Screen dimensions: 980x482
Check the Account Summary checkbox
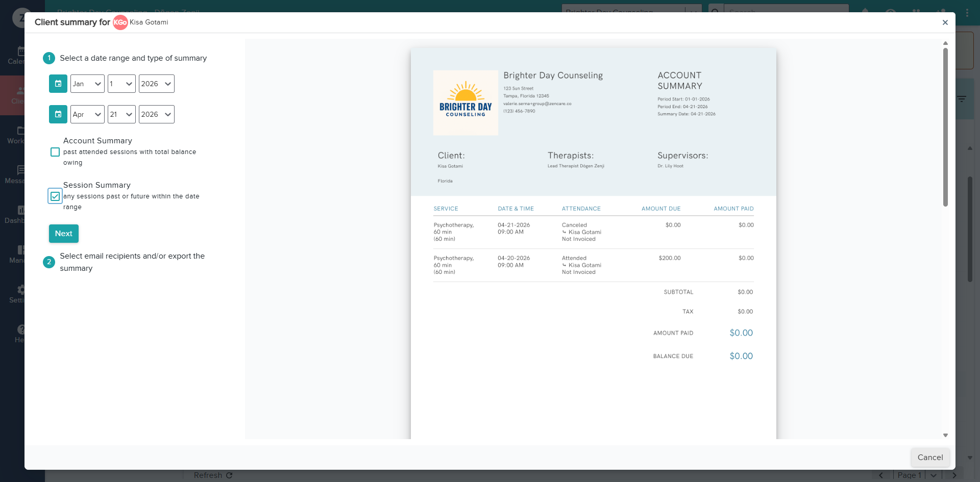coord(55,152)
